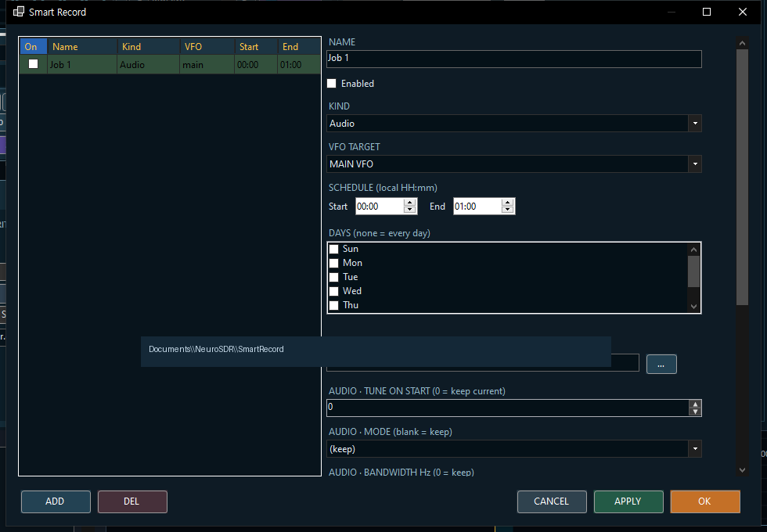Click the main VFO cell in Job 1 row
This screenshot has height=532, width=767.
click(207, 64)
